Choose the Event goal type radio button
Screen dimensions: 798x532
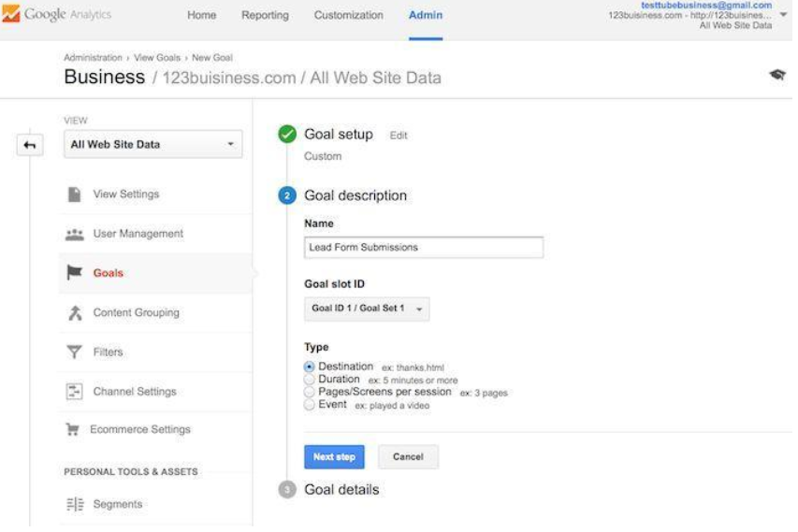coord(310,405)
